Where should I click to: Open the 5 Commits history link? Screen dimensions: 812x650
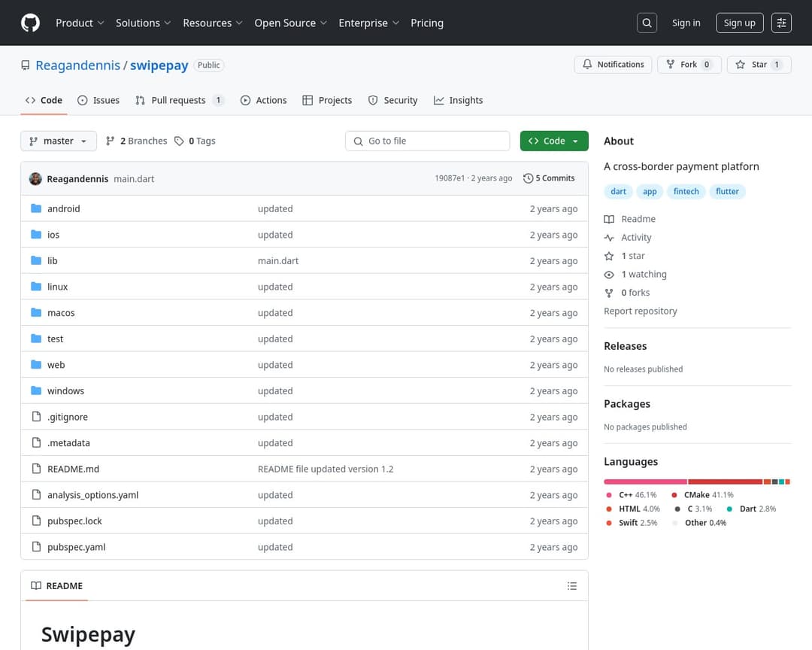tap(549, 178)
